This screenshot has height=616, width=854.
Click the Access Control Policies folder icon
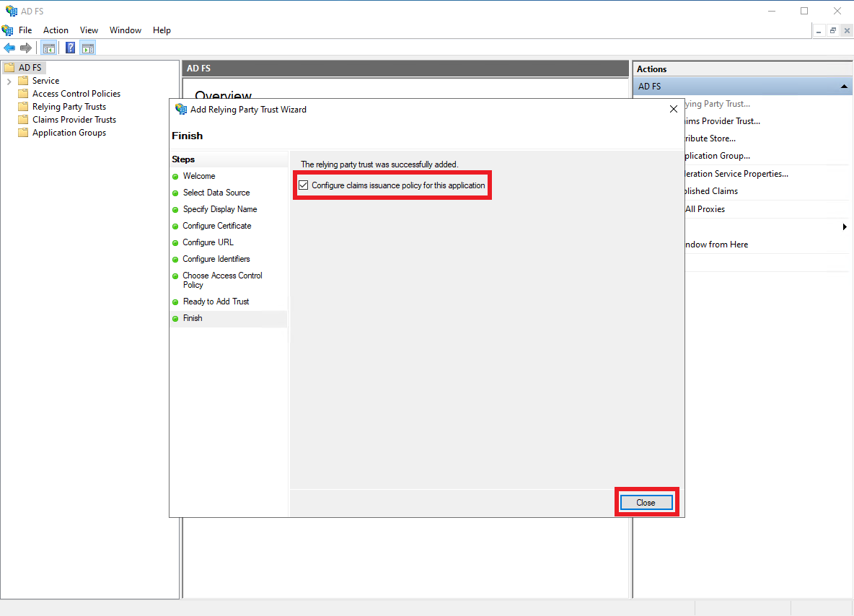coord(23,94)
